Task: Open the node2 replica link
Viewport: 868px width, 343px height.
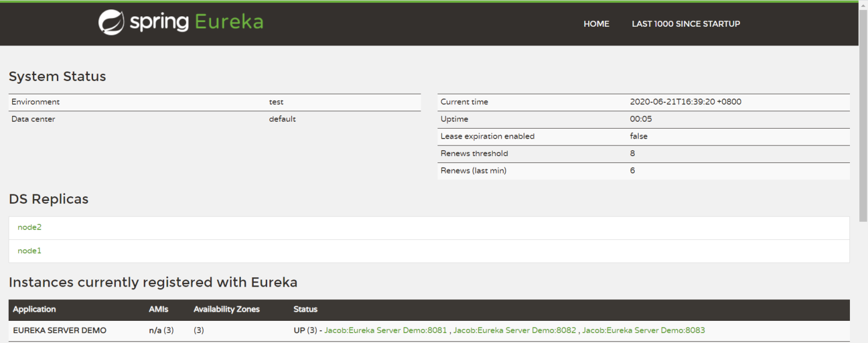Action: (x=30, y=227)
